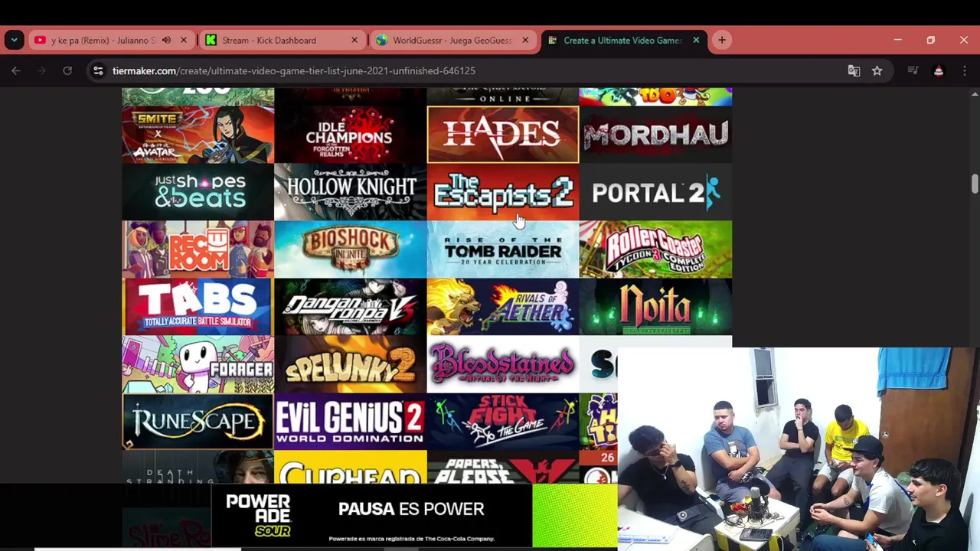Viewport: 980px width, 551px height.
Task: Choose the Noita tile
Action: [655, 307]
